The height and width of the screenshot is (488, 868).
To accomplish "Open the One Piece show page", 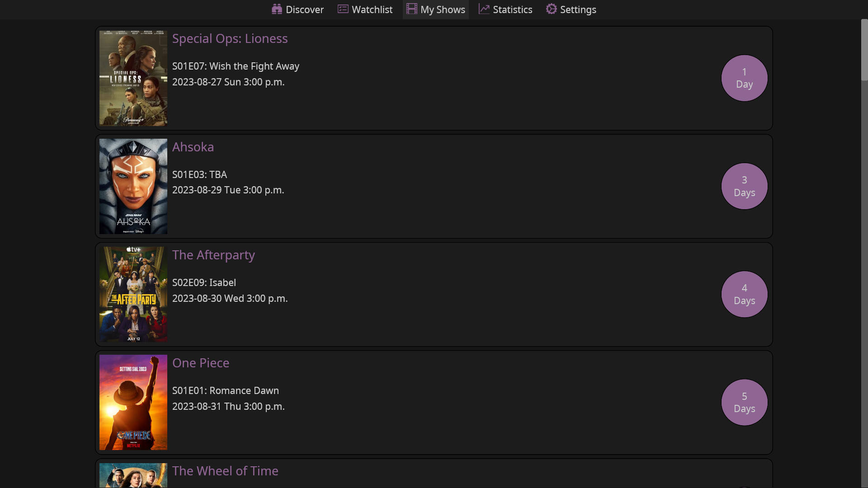I will click(201, 363).
